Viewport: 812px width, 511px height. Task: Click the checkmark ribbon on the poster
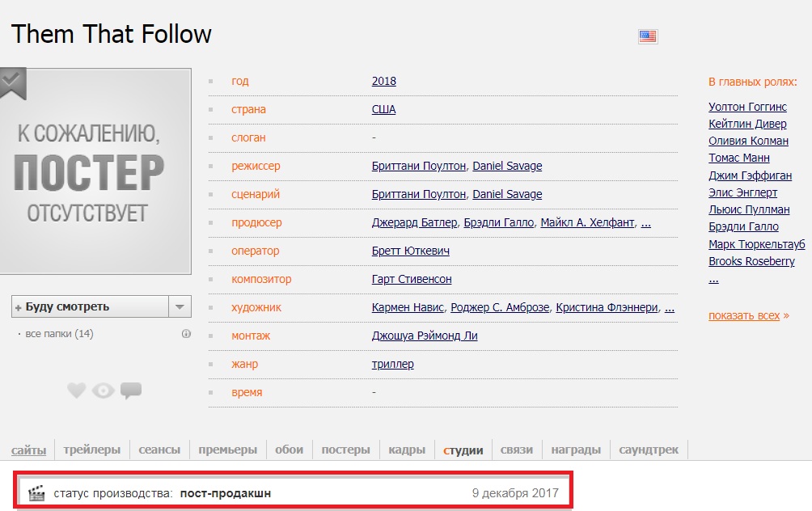[x=12, y=82]
